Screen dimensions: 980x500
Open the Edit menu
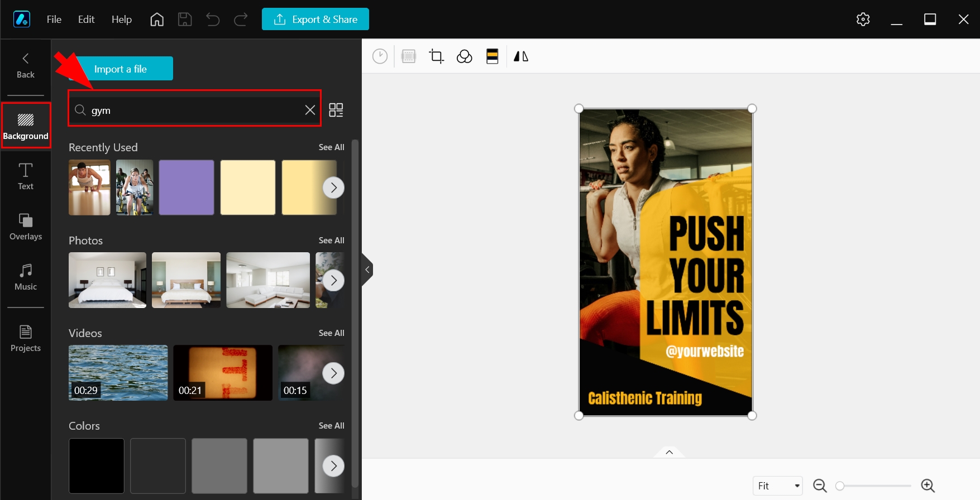click(x=86, y=20)
